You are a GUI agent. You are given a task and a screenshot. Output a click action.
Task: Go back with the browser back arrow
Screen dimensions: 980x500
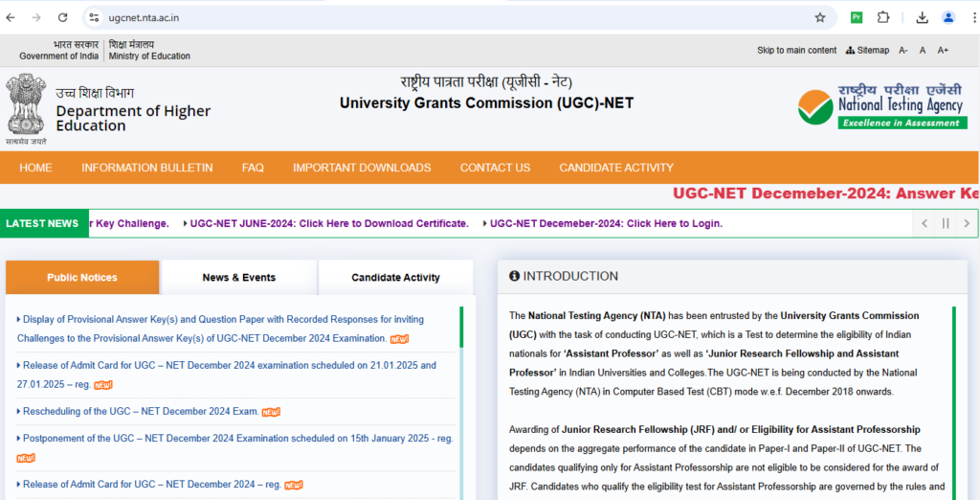click(x=11, y=17)
